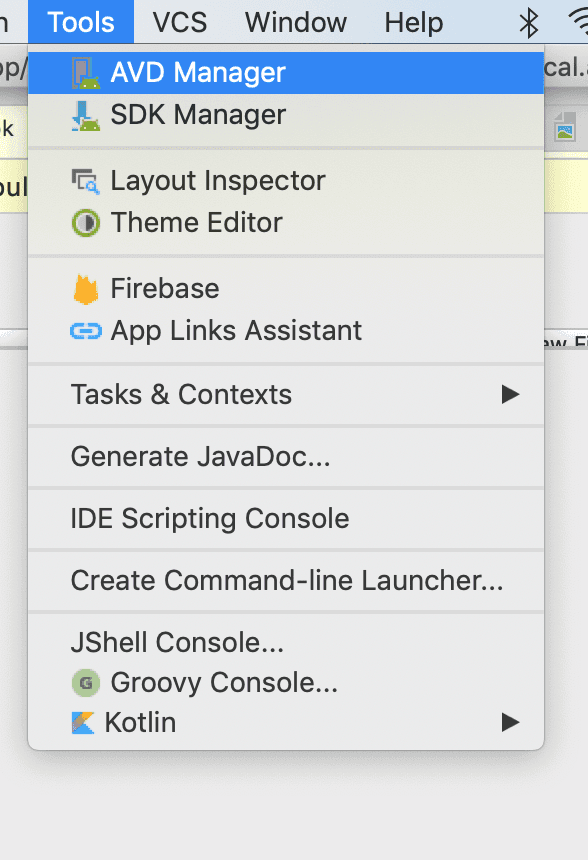Image resolution: width=588 pixels, height=860 pixels.
Task: Click the Kotlin logo icon
Action: pos(83,722)
